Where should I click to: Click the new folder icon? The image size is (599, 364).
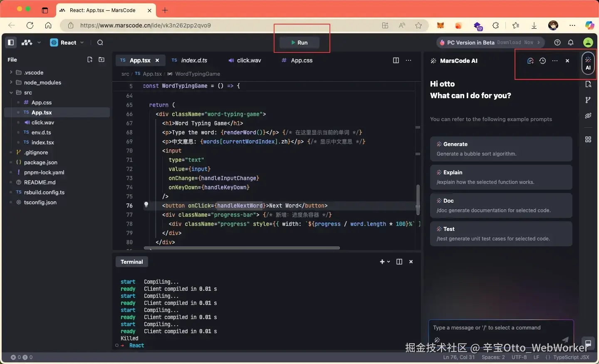[x=101, y=59]
